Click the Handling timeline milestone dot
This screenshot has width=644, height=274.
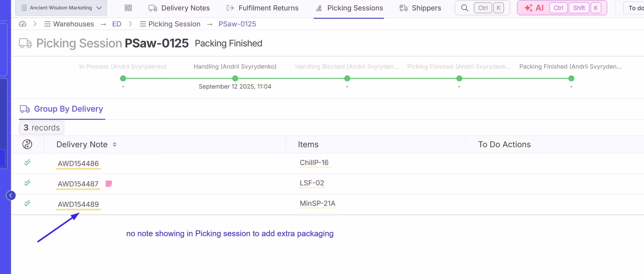235,78
